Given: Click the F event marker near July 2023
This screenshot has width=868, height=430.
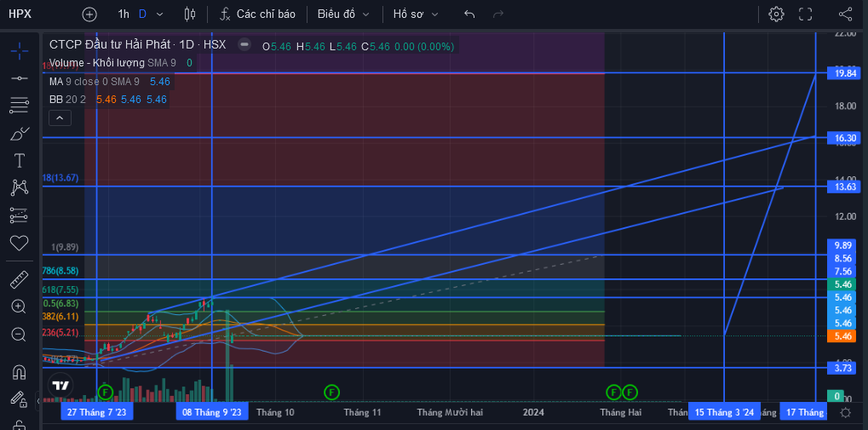Looking at the screenshot, I should pyautogui.click(x=105, y=393).
